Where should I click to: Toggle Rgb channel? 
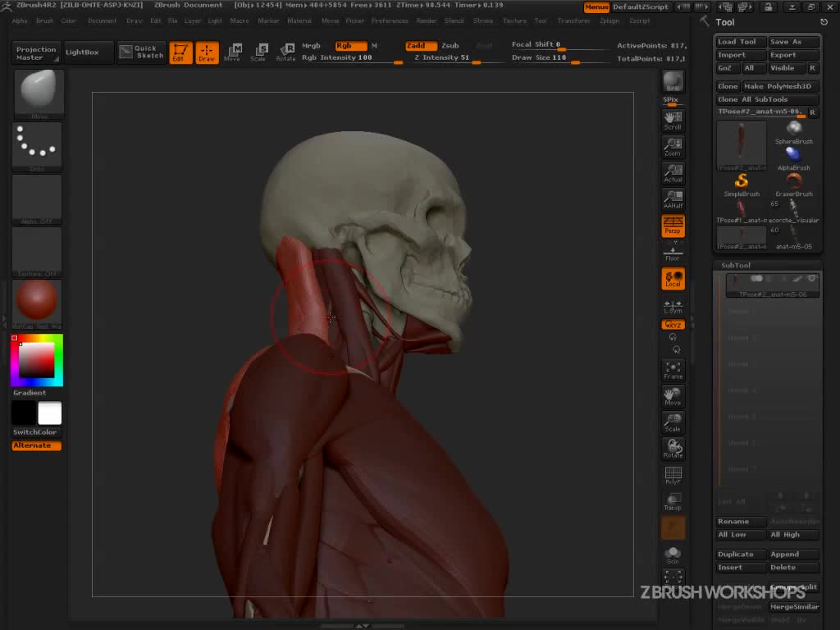(351, 46)
